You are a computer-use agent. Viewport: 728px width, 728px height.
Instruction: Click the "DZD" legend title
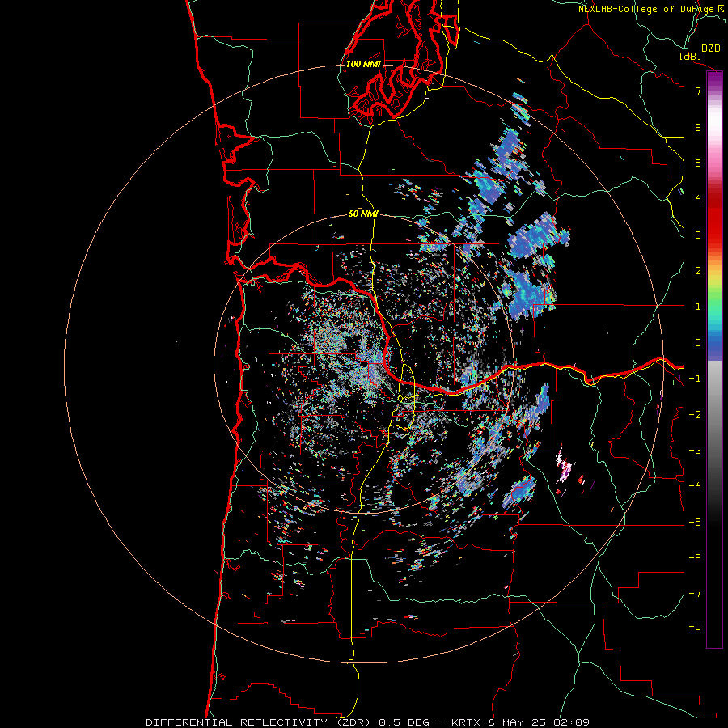pyautogui.click(x=711, y=49)
